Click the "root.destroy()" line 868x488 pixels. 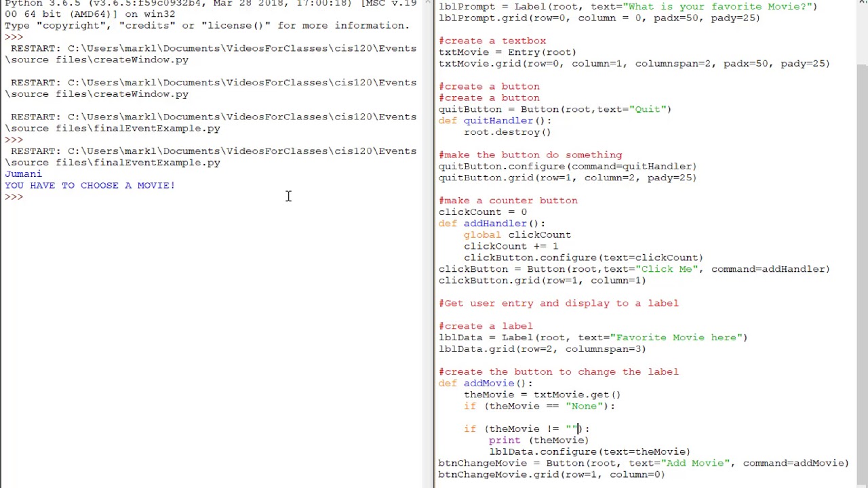(507, 132)
